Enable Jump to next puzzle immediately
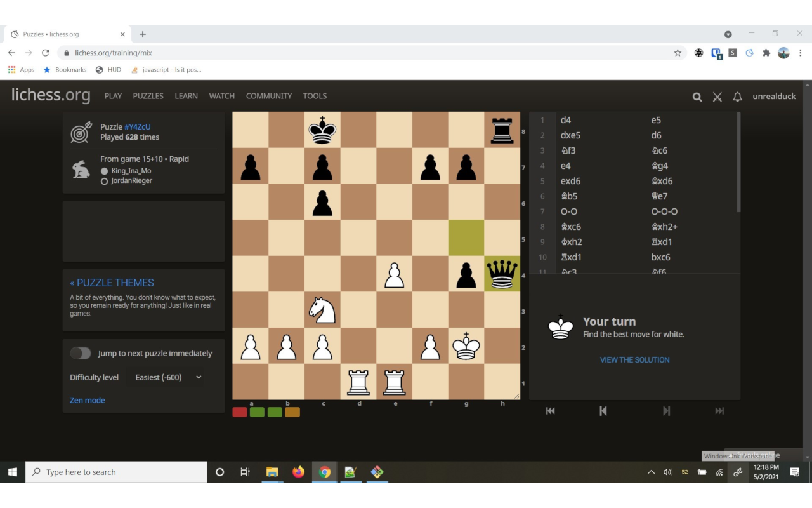Image resolution: width=812 pixels, height=508 pixels. pos(81,352)
